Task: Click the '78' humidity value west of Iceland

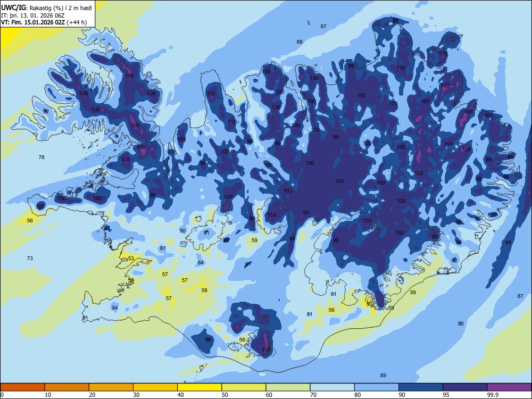Action: (41, 157)
